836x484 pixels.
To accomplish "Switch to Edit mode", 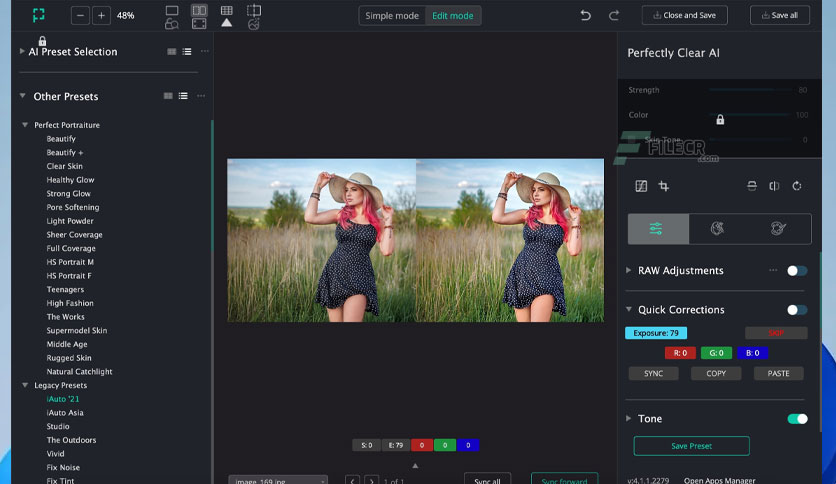I will (x=453, y=15).
